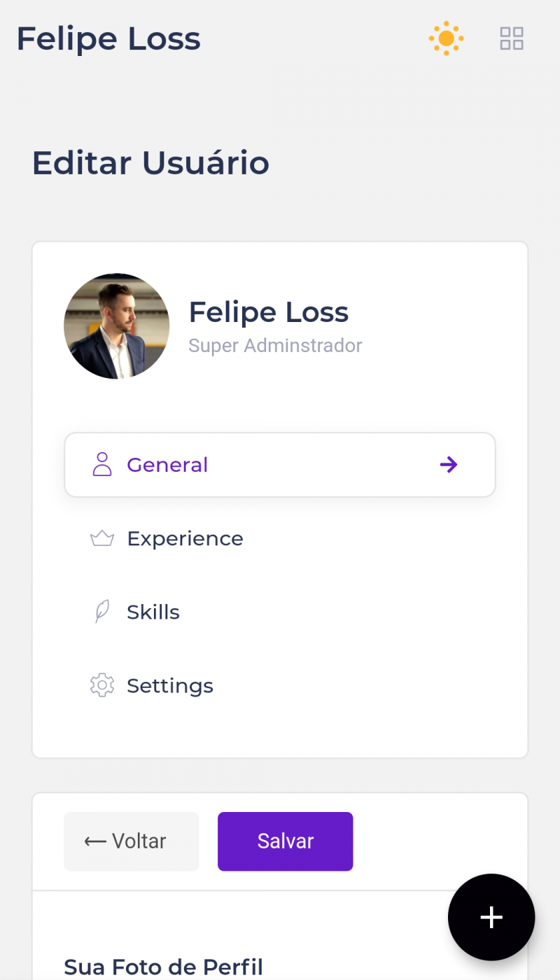Select the General tab label

pyautogui.click(x=167, y=465)
